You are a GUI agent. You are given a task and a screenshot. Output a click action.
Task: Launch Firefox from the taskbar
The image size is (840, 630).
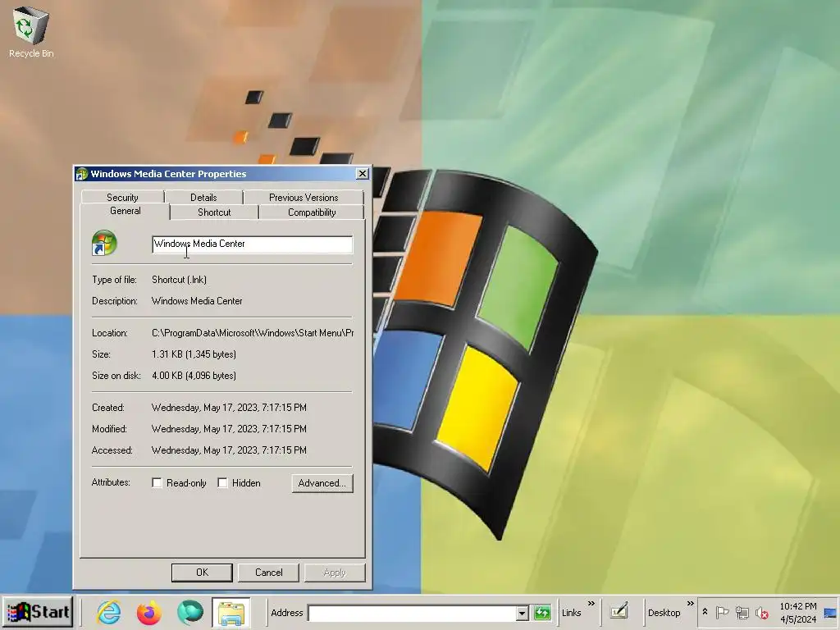pos(149,612)
